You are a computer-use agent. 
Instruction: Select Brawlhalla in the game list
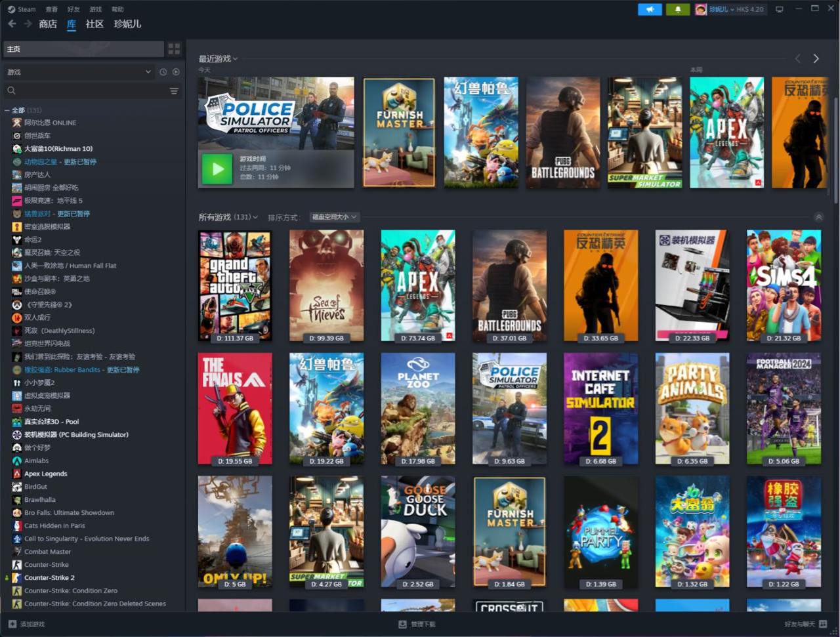pos(39,500)
